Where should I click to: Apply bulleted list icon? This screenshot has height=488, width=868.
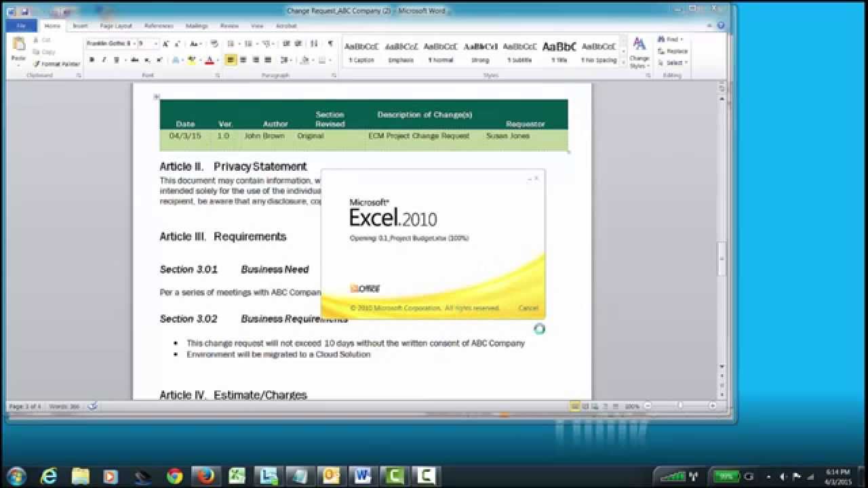(x=231, y=43)
